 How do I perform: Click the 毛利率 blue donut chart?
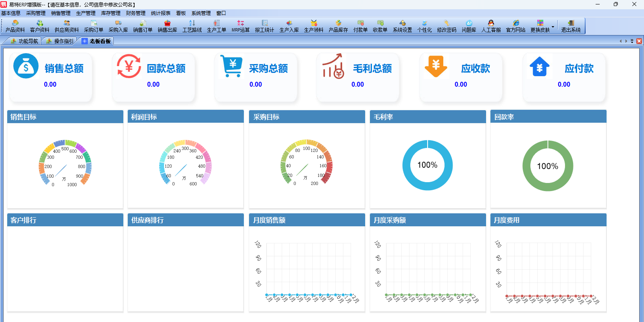pyautogui.click(x=427, y=165)
